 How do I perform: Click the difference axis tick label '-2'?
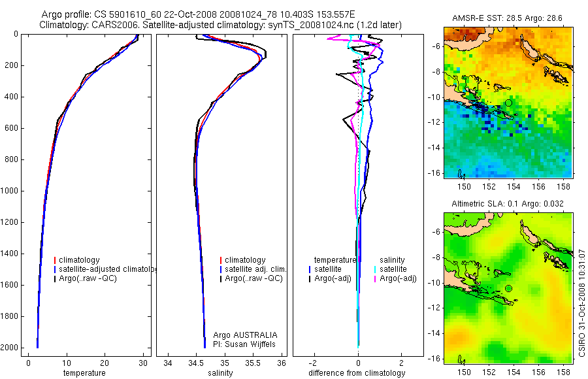click(x=314, y=363)
